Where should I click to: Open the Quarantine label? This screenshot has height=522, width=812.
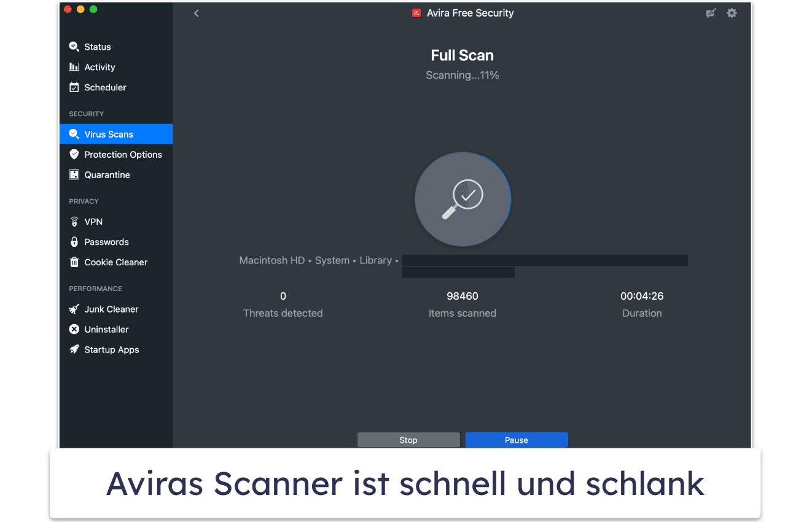coord(107,174)
